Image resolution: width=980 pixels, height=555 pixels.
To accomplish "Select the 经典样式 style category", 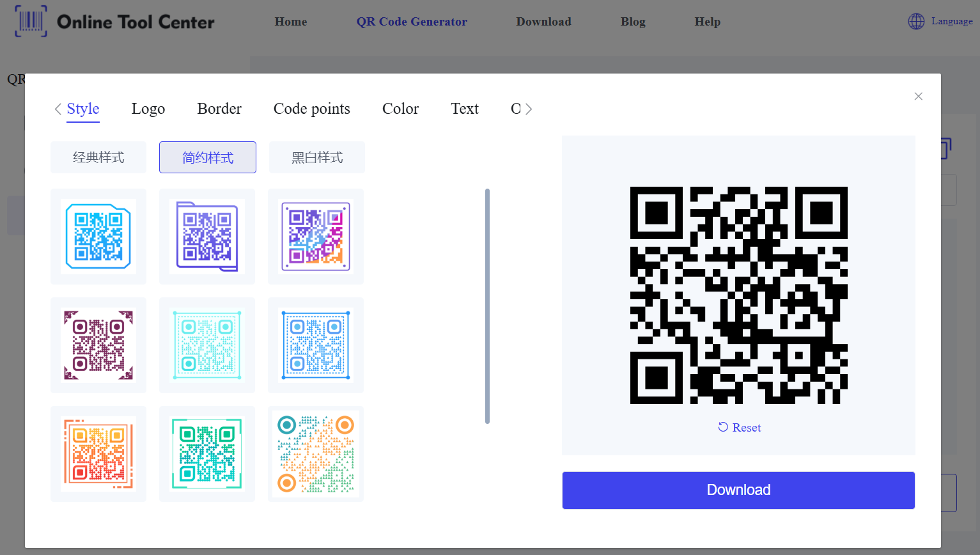I will [x=98, y=157].
